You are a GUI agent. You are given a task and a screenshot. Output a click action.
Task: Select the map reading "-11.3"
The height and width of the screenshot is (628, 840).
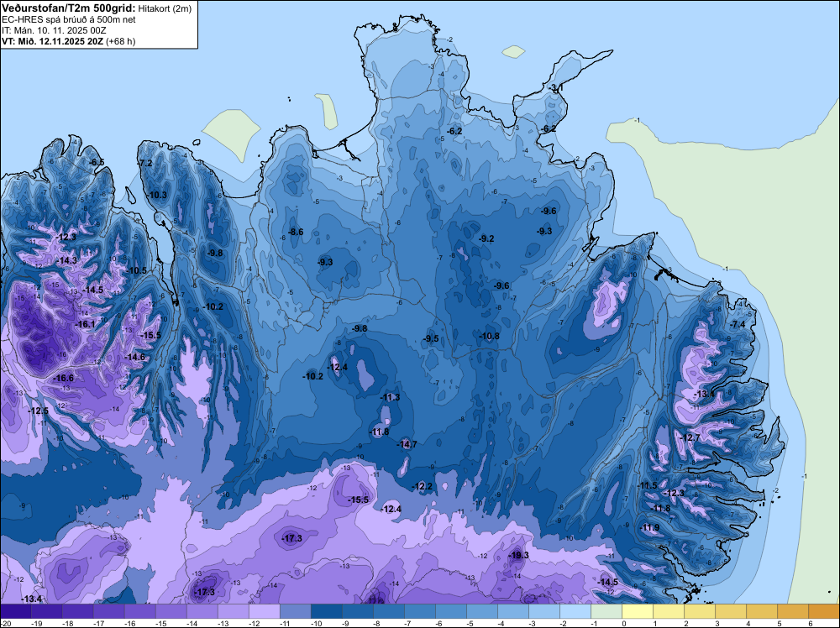[x=390, y=397]
